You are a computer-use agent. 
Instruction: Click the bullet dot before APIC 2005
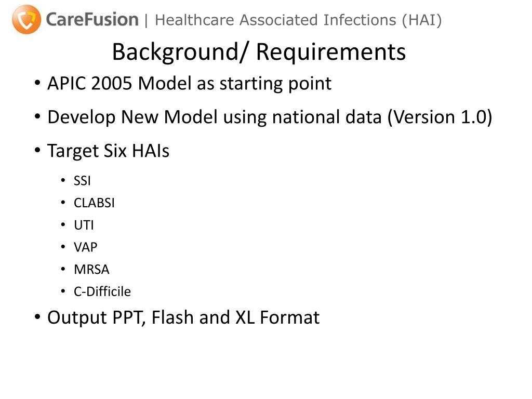point(37,83)
